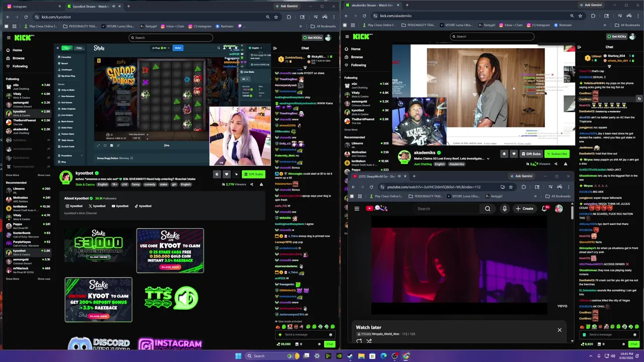Open chat settings gear in akademiks chat
The height and width of the screenshot is (362, 644).
623,344
